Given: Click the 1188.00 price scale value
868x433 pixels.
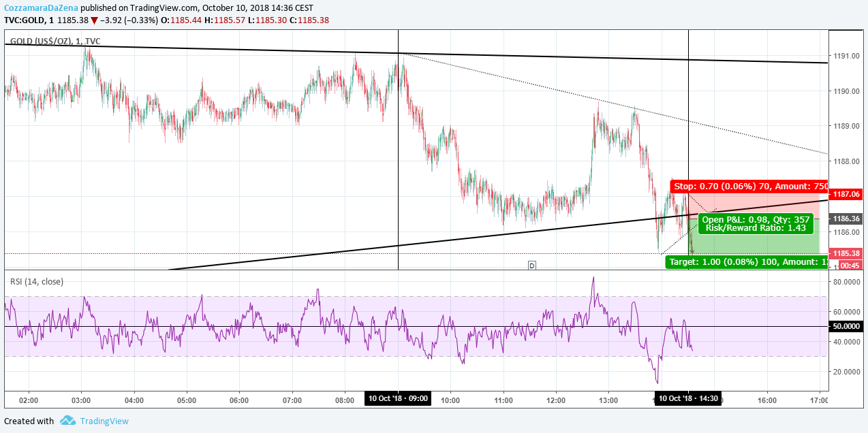Looking at the screenshot, I should click(845, 161).
